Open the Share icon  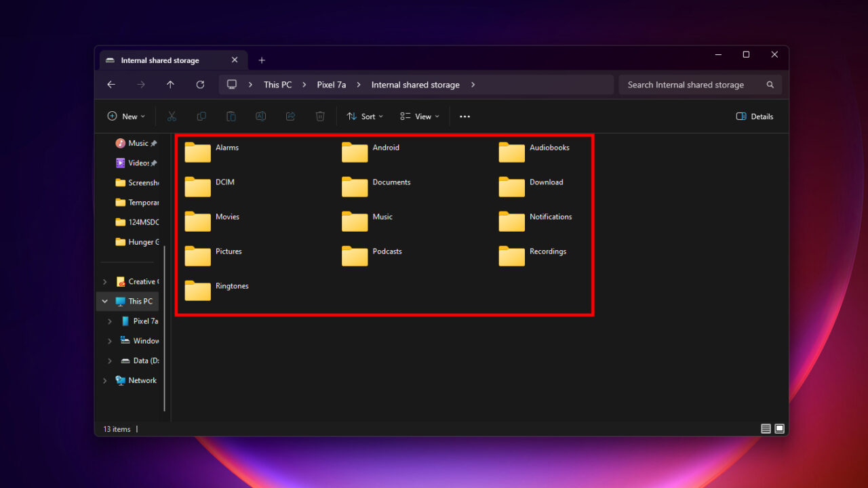[x=290, y=116]
